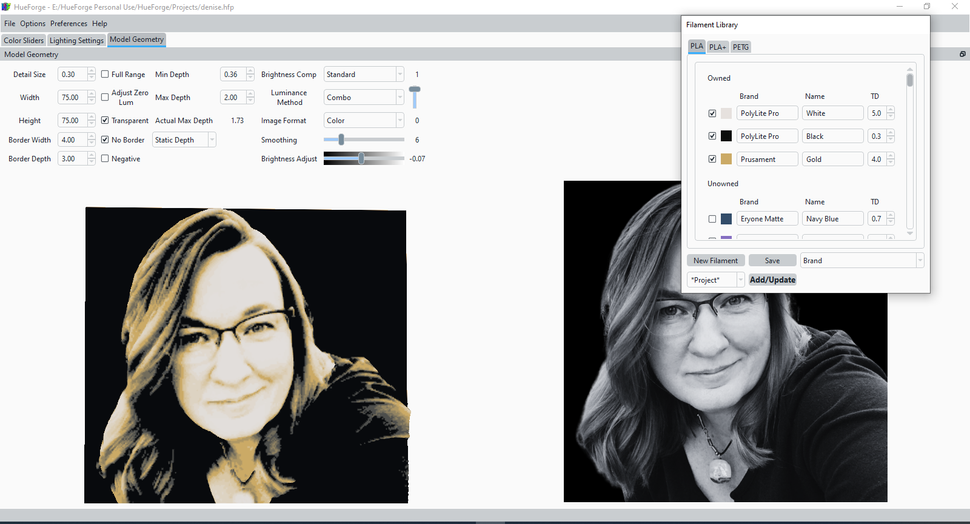Click the panel float icon beside Model Geometry

[x=963, y=54]
